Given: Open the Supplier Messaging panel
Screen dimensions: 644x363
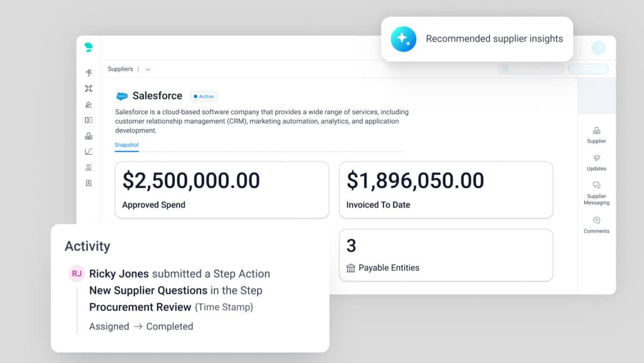Looking at the screenshot, I should tap(596, 193).
